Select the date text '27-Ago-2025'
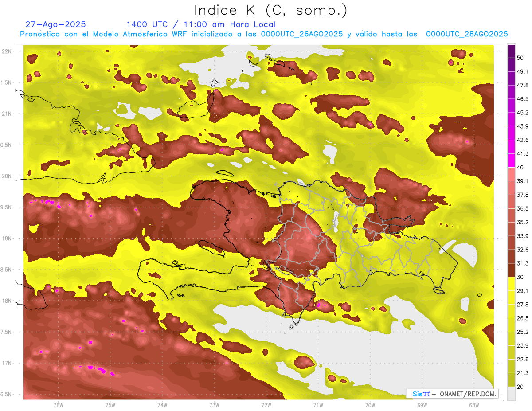 click(56, 24)
